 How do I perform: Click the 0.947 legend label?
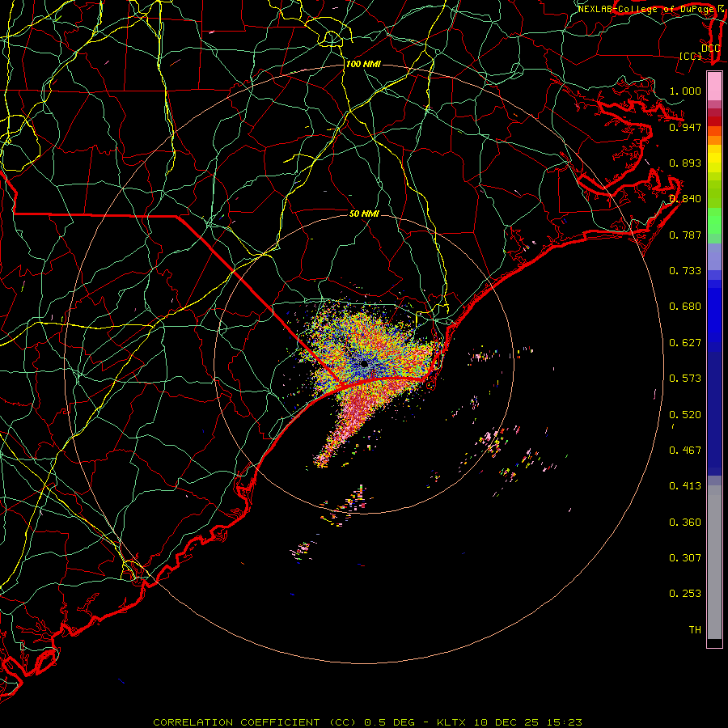[685, 127]
